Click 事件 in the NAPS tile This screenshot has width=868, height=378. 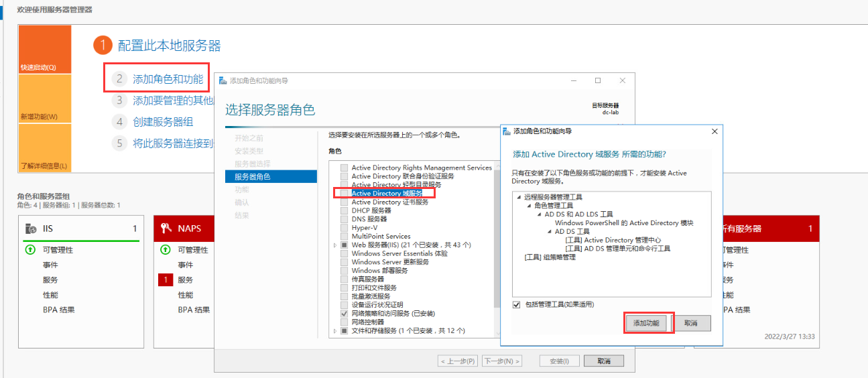186,265
